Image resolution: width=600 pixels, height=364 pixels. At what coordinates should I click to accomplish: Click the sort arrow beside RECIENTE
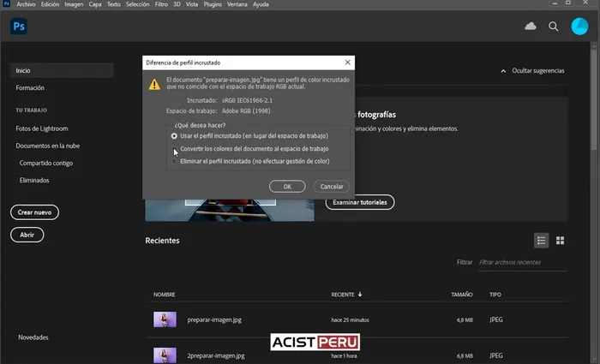pos(360,295)
